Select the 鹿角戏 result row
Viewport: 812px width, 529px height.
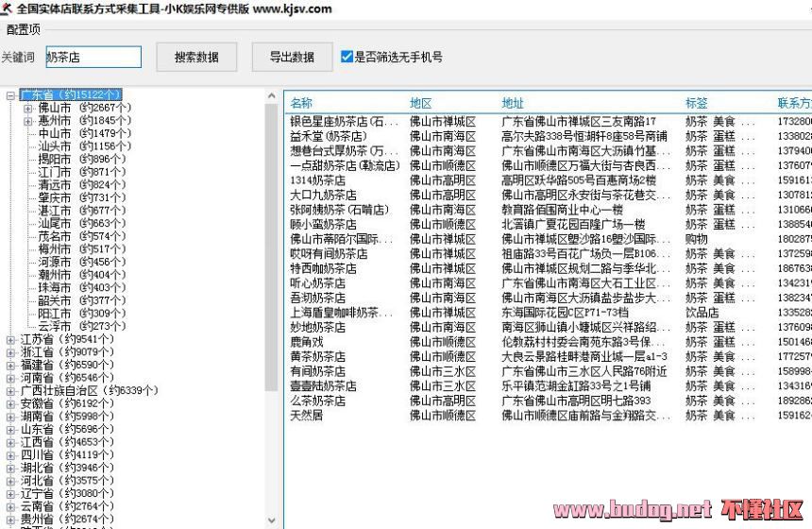click(x=306, y=342)
